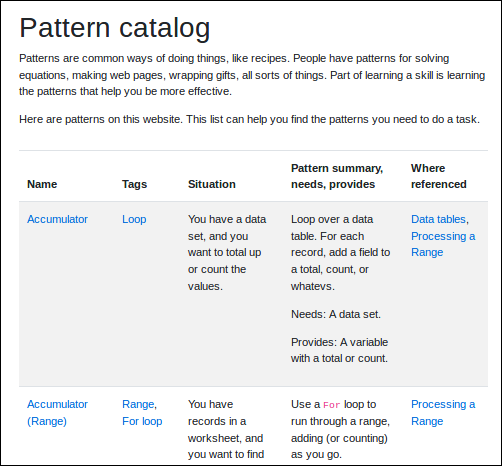
Task: Open the Accumulator pattern link
Action: (x=57, y=219)
